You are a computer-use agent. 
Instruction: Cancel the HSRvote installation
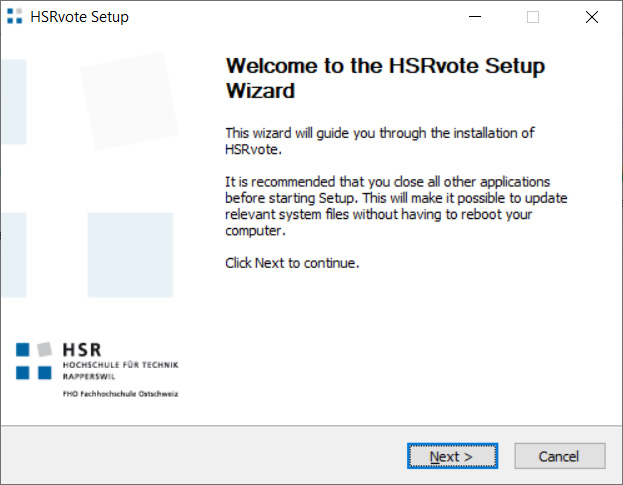click(559, 456)
